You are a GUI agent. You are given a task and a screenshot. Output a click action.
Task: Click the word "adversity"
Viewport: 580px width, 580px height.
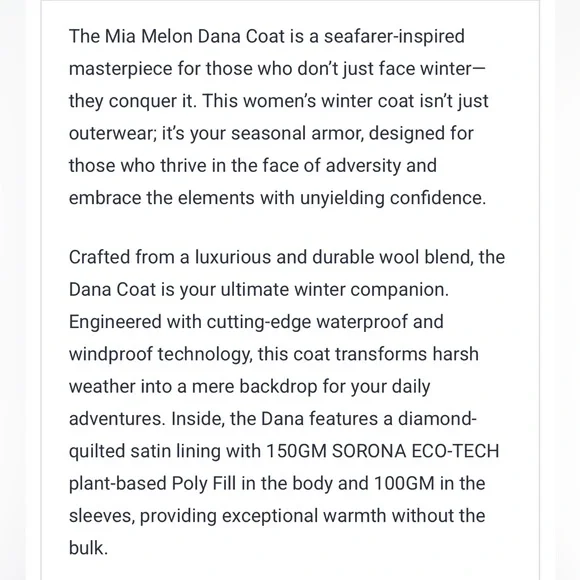click(x=363, y=166)
